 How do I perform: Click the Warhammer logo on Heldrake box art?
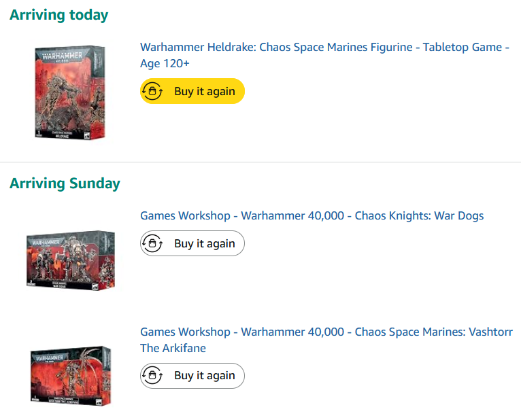(x=62, y=56)
